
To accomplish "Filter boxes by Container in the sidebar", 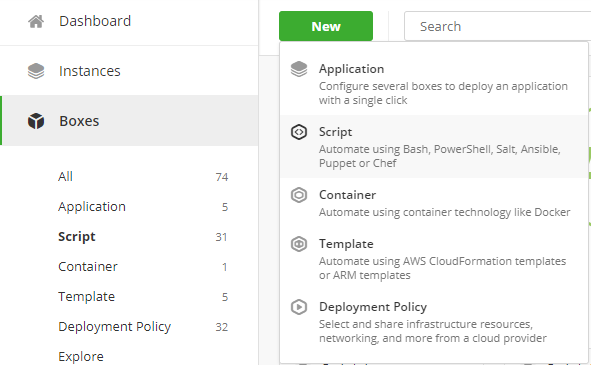I will (x=88, y=267).
